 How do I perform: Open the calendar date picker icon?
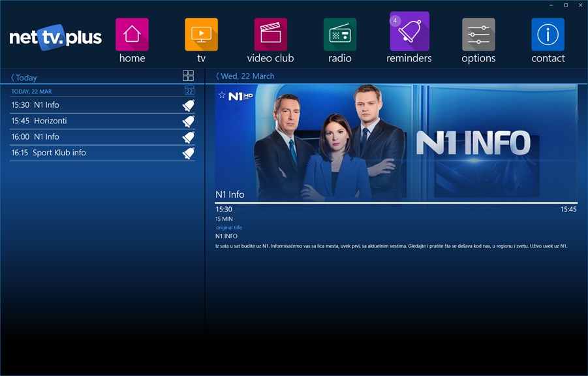pyautogui.click(x=189, y=91)
